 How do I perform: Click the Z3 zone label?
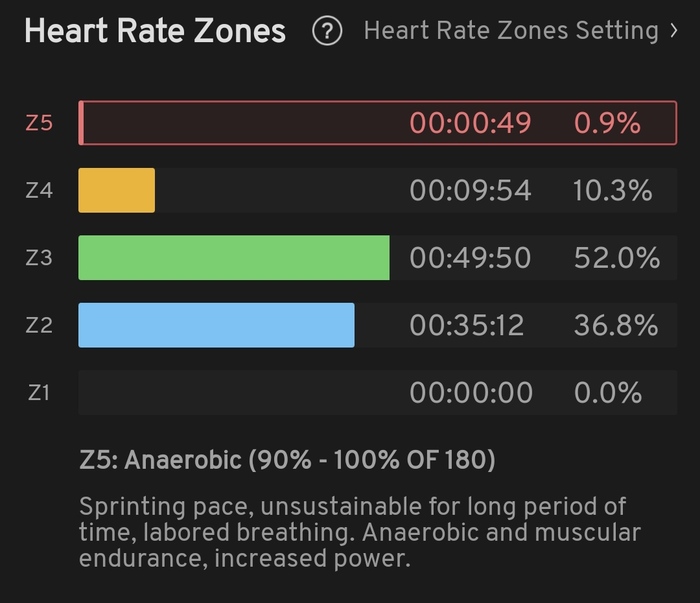pos(38,258)
